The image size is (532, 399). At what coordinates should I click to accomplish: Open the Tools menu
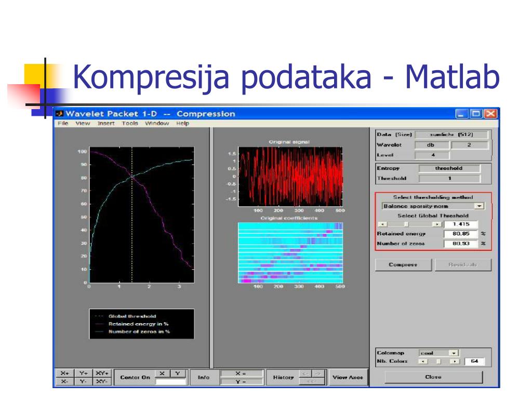[130, 123]
